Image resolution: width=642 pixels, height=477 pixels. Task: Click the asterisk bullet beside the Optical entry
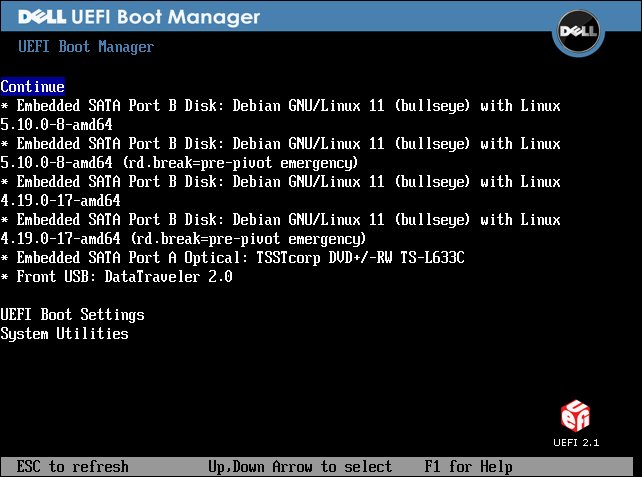coord(5,258)
